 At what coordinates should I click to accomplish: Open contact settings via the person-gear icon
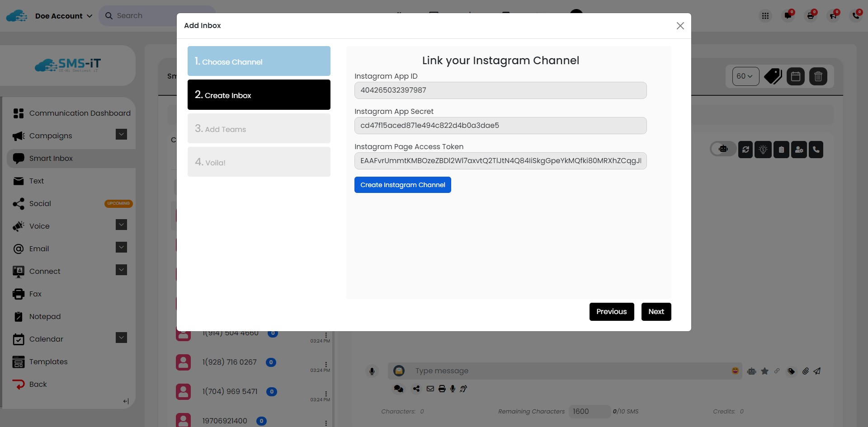(799, 150)
